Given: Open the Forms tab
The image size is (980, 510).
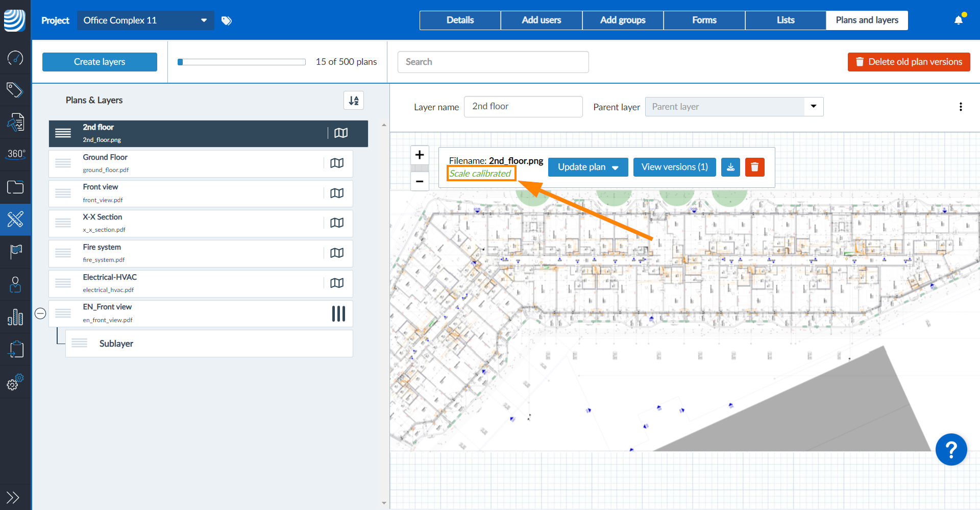Looking at the screenshot, I should pyautogui.click(x=704, y=20).
